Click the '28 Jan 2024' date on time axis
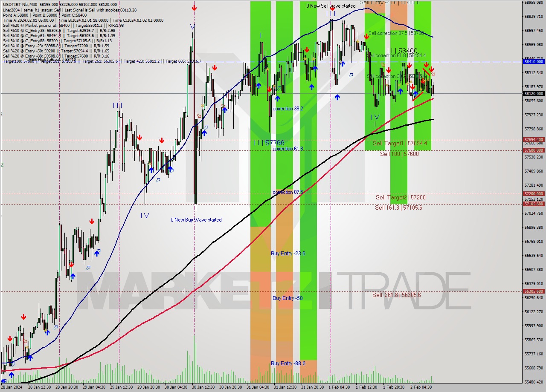 point(12,387)
